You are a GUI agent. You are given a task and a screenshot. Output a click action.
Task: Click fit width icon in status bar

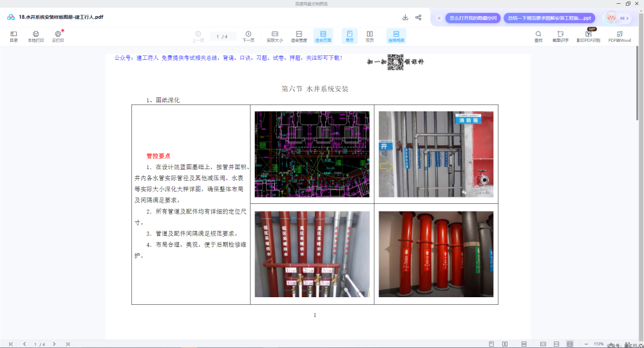click(556, 344)
